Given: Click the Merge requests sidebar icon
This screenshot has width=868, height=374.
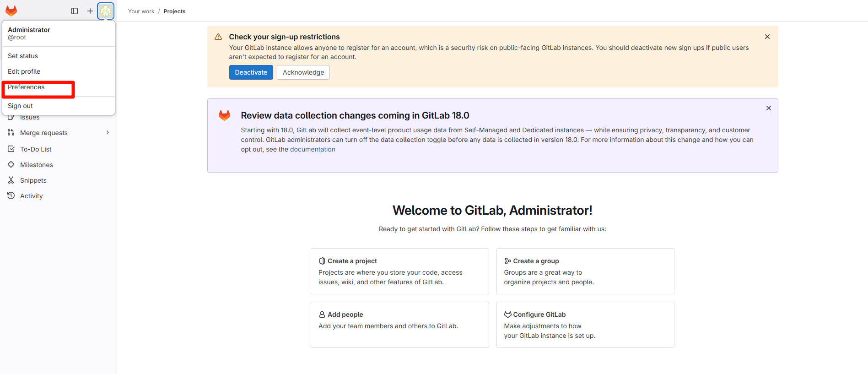Looking at the screenshot, I should point(11,132).
